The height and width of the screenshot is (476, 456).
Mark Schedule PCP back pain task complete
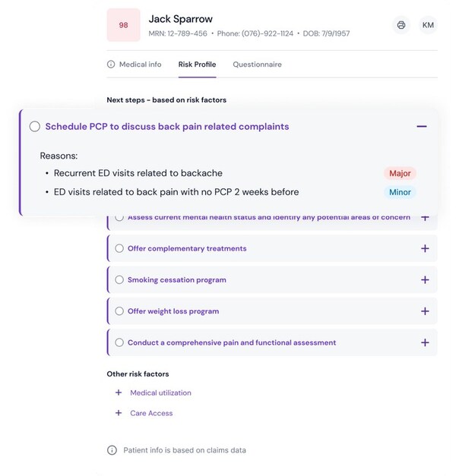35,127
